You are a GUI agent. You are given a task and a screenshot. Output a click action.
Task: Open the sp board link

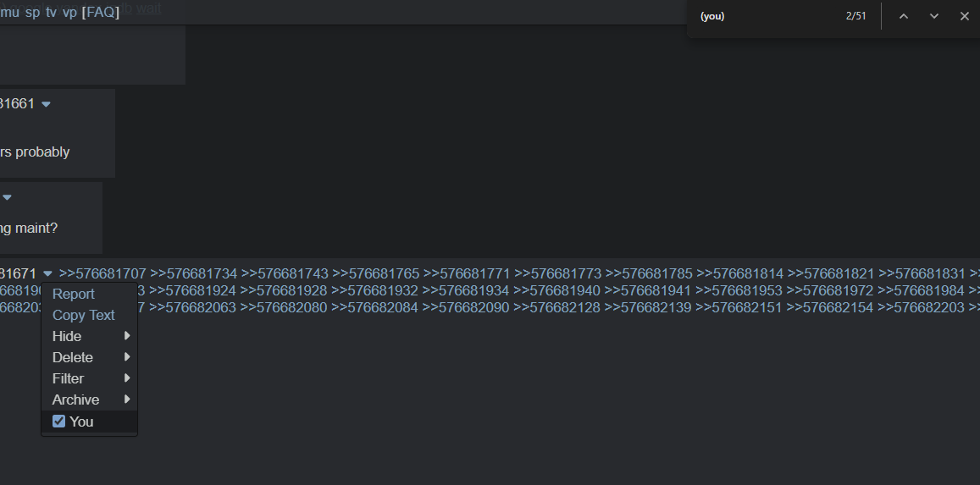tap(32, 13)
